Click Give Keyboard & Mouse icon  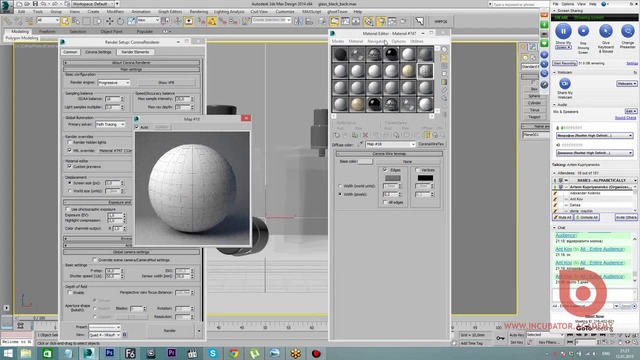click(x=606, y=31)
